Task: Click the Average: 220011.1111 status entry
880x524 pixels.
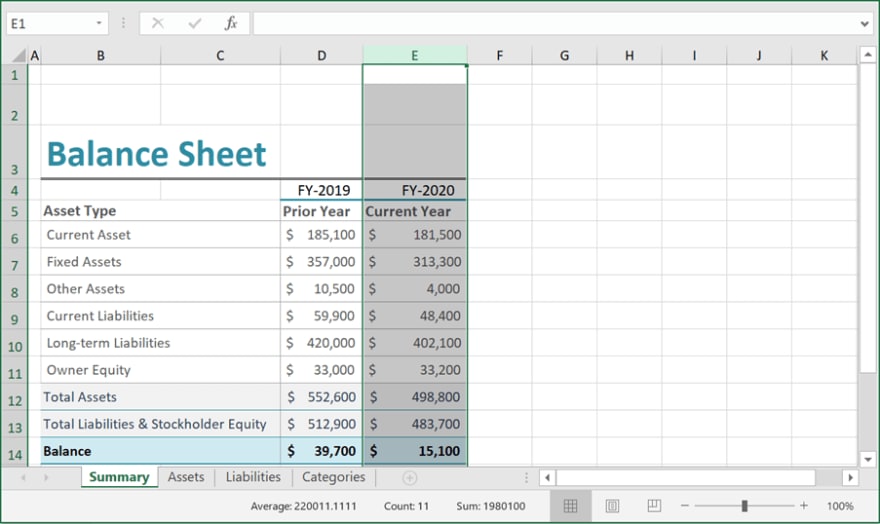Action: 303,506
